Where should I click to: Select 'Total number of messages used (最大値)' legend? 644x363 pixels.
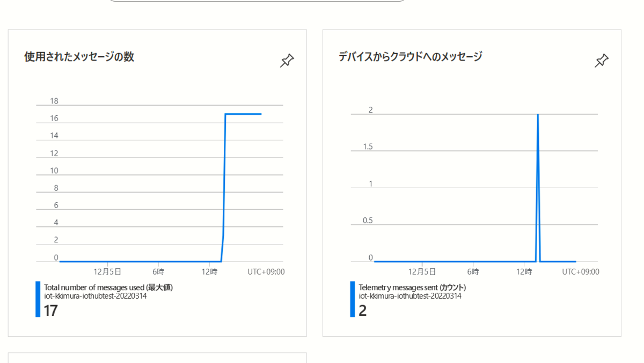108,287
